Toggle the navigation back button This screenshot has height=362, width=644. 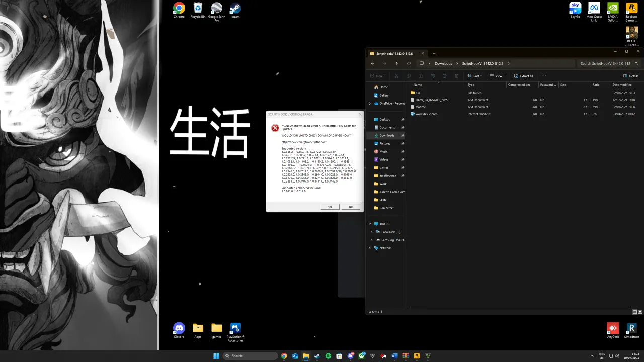tap(372, 63)
